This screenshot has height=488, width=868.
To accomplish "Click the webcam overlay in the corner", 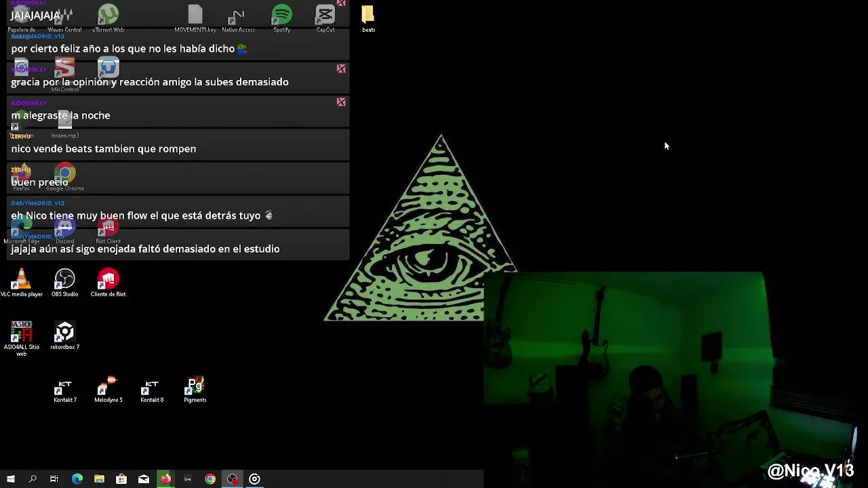I will (x=675, y=380).
